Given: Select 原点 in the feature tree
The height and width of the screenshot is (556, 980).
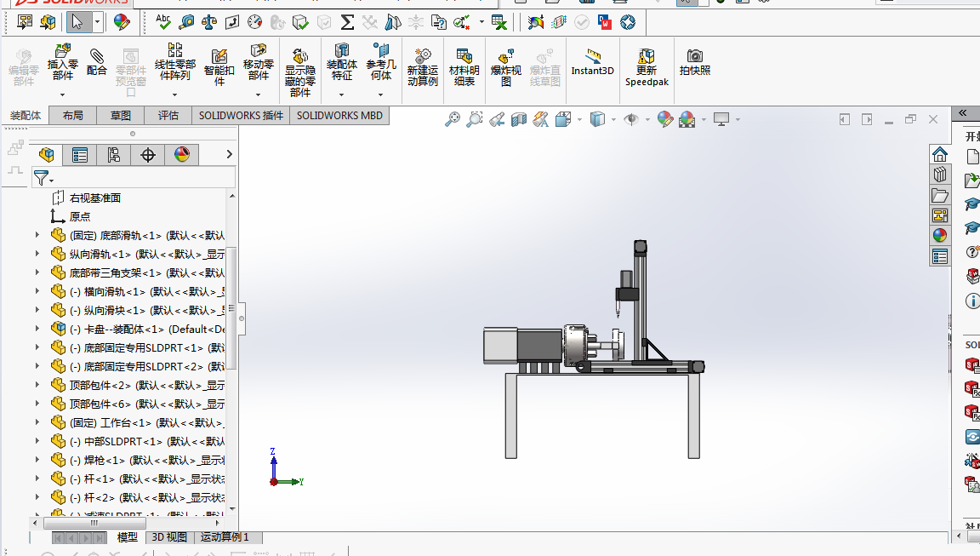Looking at the screenshot, I should click(79, 216).
